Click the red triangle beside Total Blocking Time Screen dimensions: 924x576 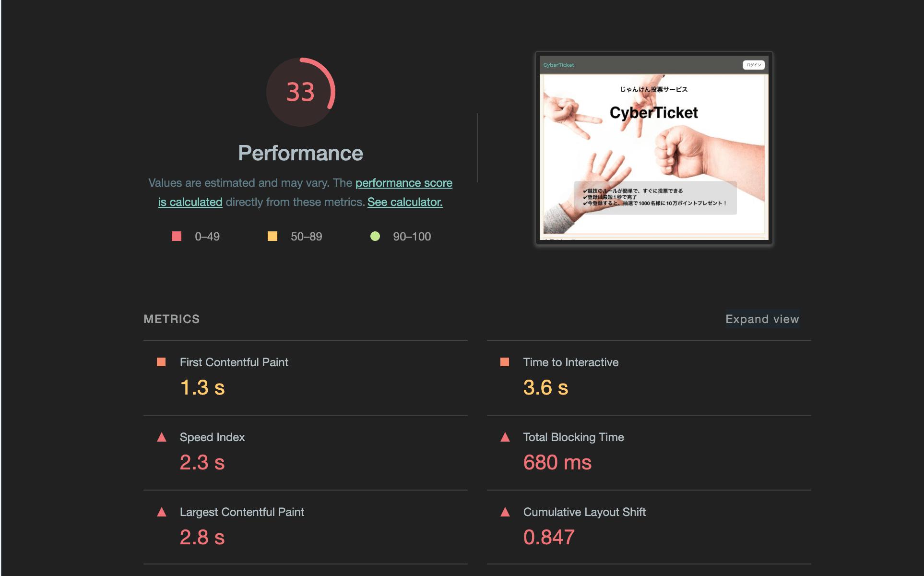(505, 437)
